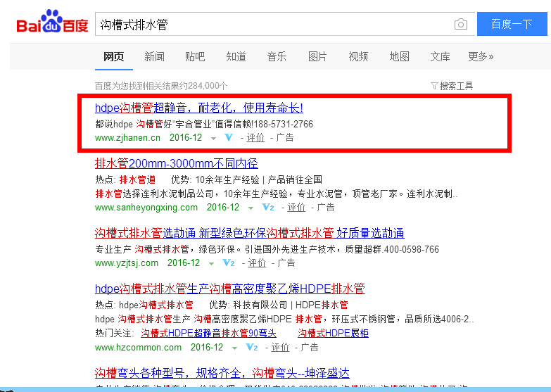Click the V2 badge for yzjtsj.com
This screenshot has width=551, height=392.
[229, 263]
